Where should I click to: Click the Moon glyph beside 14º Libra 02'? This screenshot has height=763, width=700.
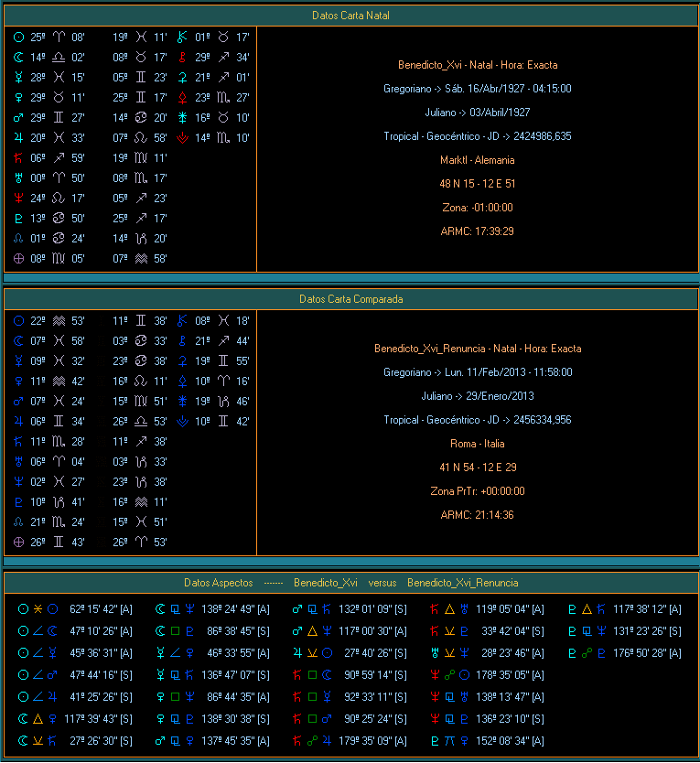point(18,58)
